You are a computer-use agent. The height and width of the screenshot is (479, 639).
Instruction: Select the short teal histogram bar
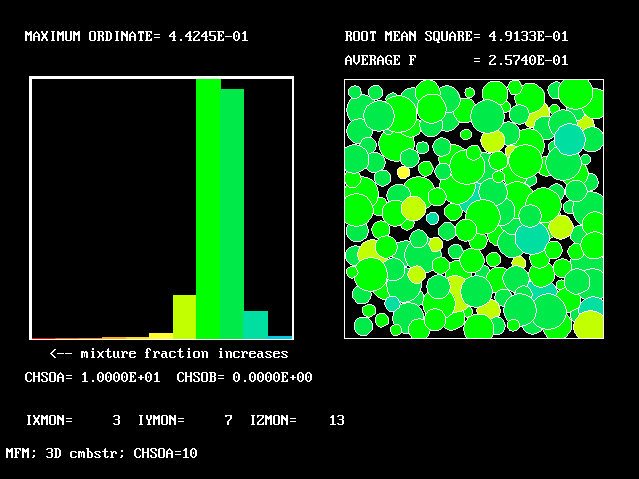[x=256, y=324]
